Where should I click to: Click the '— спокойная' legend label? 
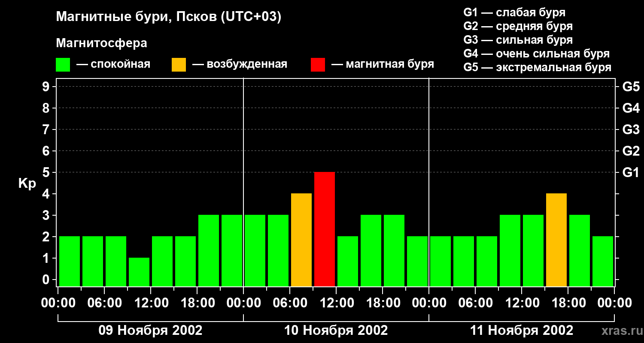pos(113,64)
